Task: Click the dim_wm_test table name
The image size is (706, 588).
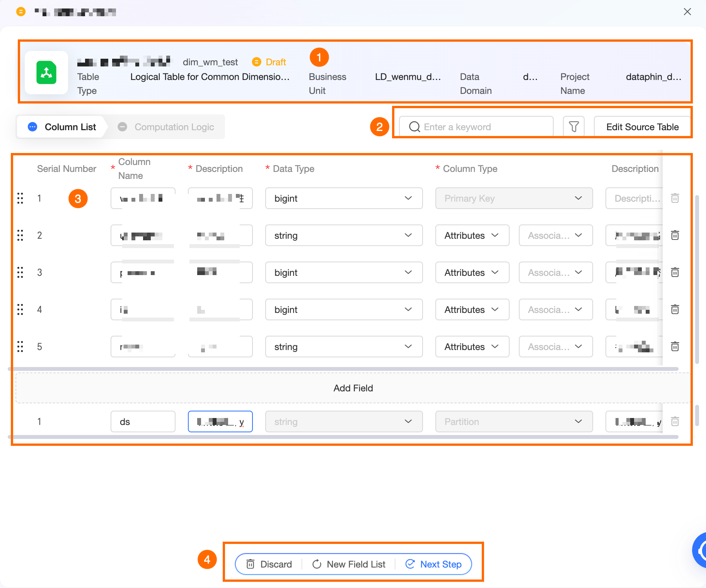Action: (x=210, y=62)
